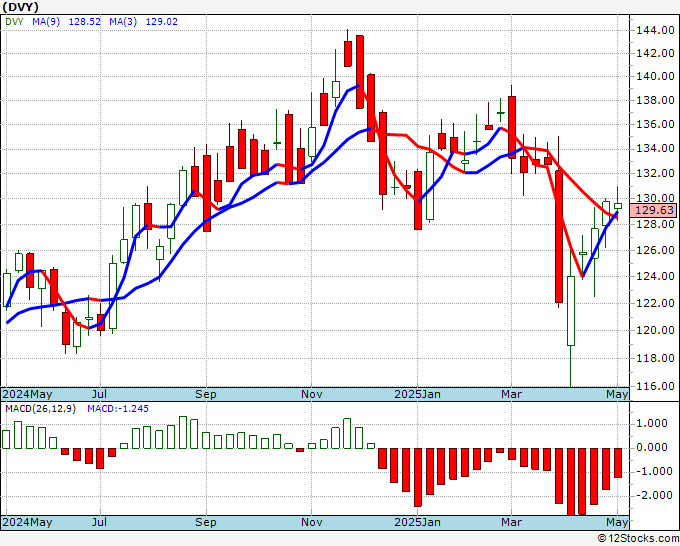
Task: Click the 118.00 price axis label
Action: coord(655,358)
